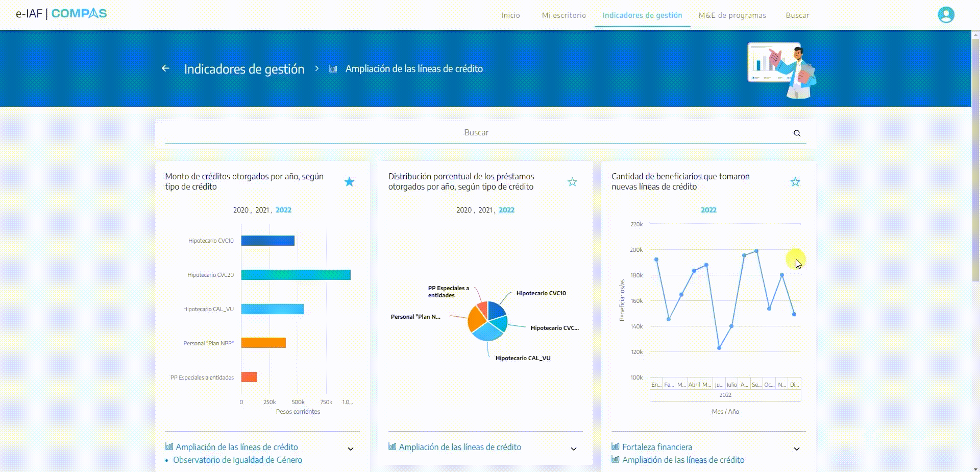Click the e-IAF COMPAS logo
Image resolution: width=980 pixels, height=472 pixels.
(61, 14)
